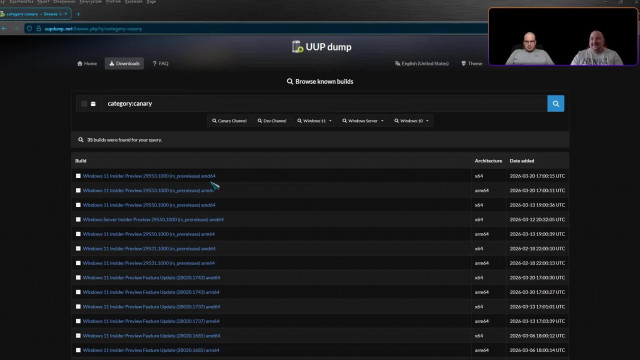This screenshot has height=360, width=640.
Task: Open Feature Update (28020.1743) arm64 link
Action: 151,292
